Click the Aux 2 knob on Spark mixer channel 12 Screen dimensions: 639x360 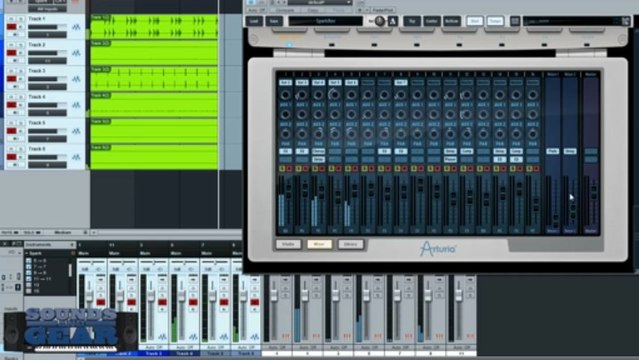point(467,115)
